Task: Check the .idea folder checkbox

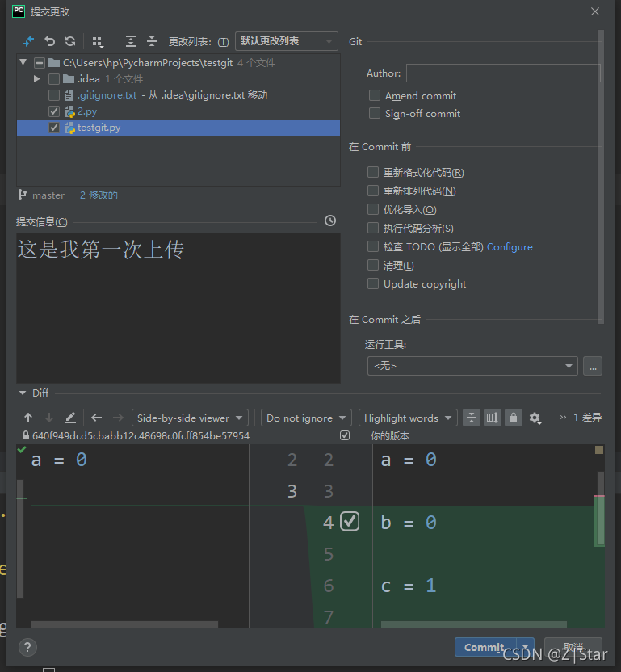Action: 54,79
